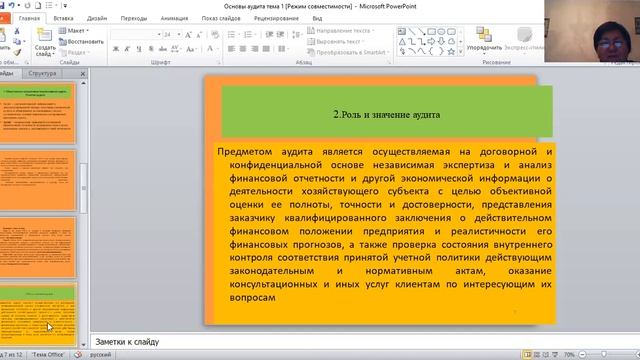Image resolution: width=640 pixels, height=360 pixels.
Task: Toggle italic formatting (К)
Action: pos(127,49)
